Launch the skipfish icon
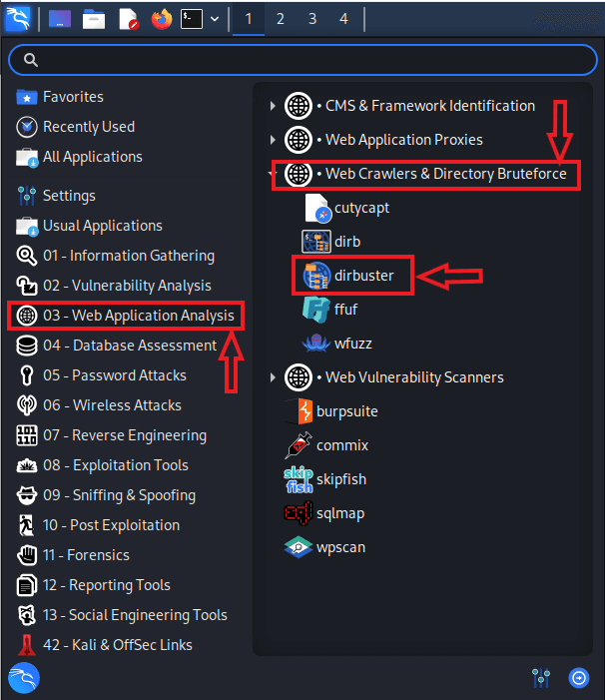The height and width of the screenshot is (700, 605). pos(299,479)
